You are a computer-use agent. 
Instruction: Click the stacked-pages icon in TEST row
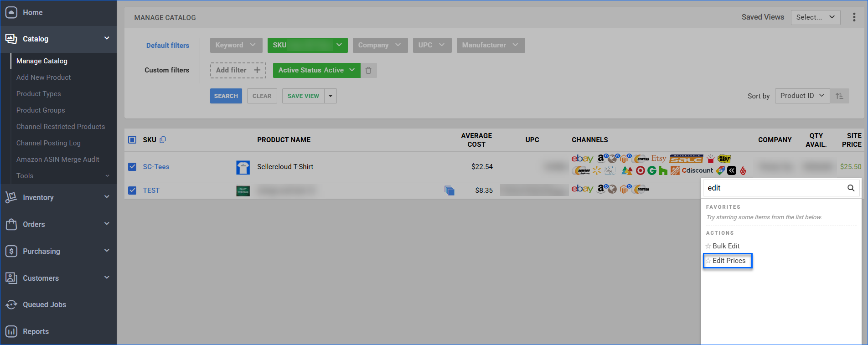point(449,191)
